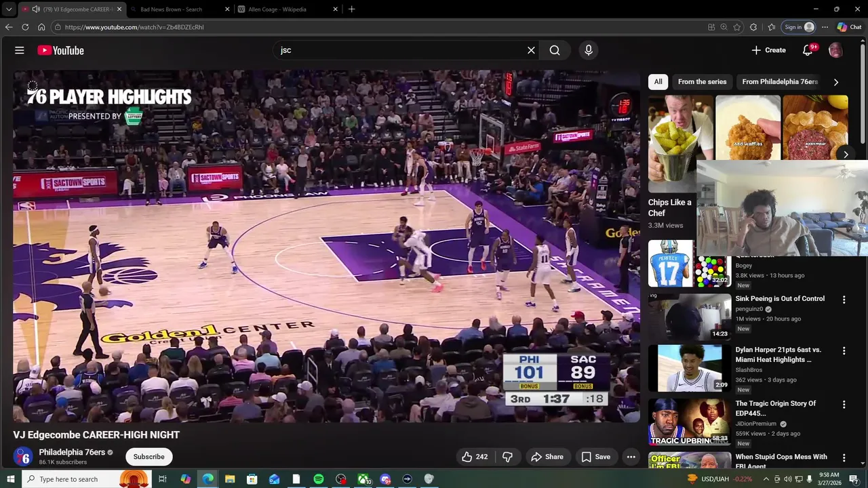Go back in browser
868x488 pixels.
[9, 27]
